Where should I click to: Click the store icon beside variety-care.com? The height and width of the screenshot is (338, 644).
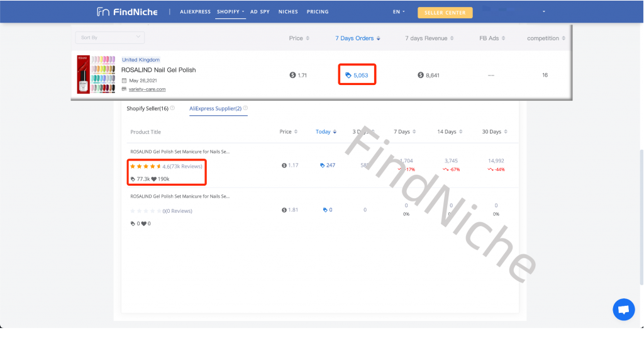(124, 89)
